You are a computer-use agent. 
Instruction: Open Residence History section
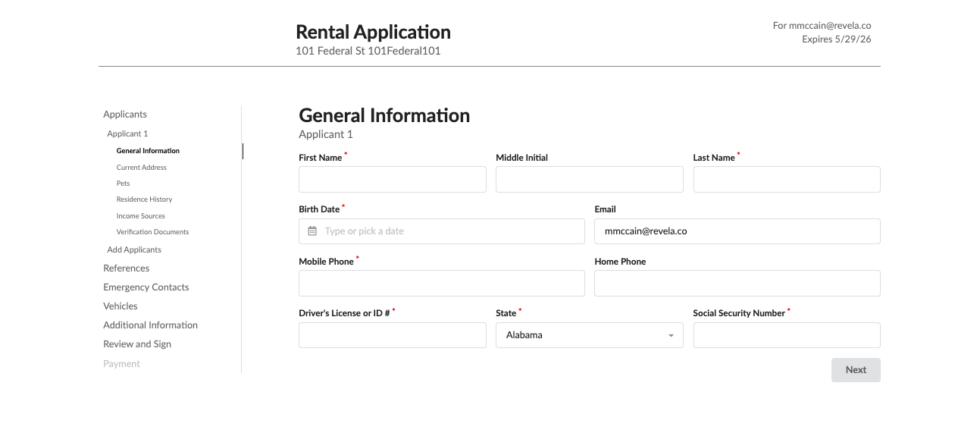click(x=144, y=199)
